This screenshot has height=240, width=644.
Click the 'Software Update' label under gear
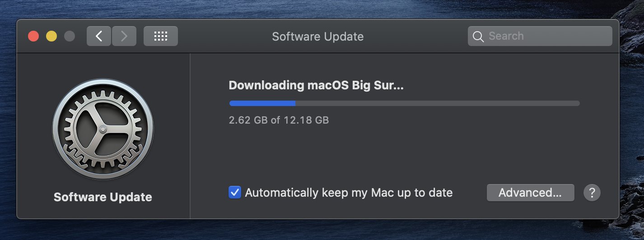pyautogui.click(x=103, y=197)
